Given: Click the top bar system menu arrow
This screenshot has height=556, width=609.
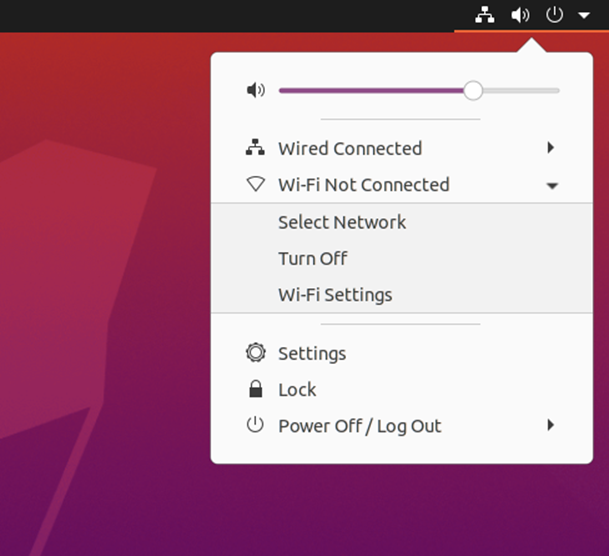Looking at the screenshot, I should 584,16.
